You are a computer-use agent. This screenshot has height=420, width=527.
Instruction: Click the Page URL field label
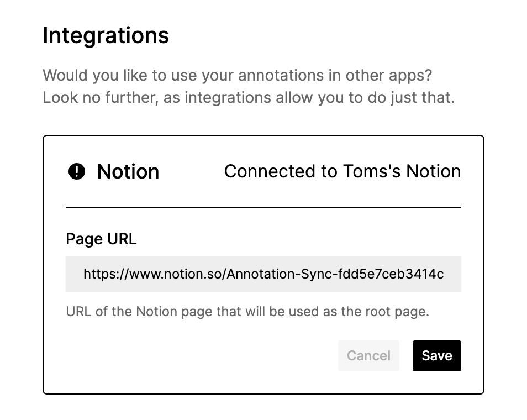point(101,239)
